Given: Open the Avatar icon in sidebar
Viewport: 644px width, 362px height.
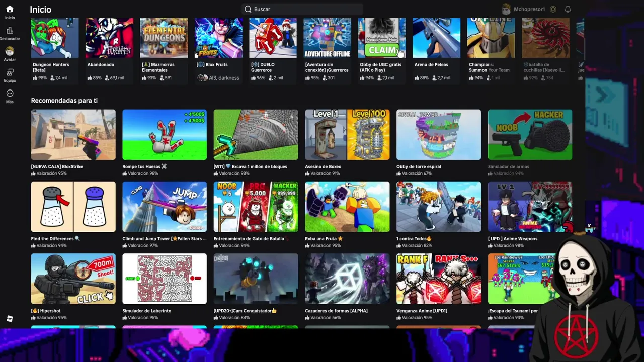Looking at the screenshot, I should [x=10, y=51].
